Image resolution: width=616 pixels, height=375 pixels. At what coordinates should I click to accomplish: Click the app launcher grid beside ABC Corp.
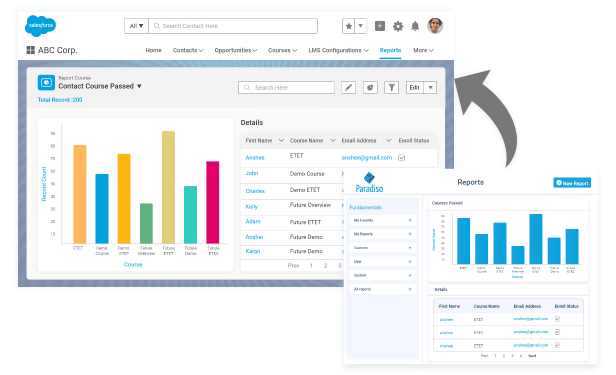click(x=30, y=50)
